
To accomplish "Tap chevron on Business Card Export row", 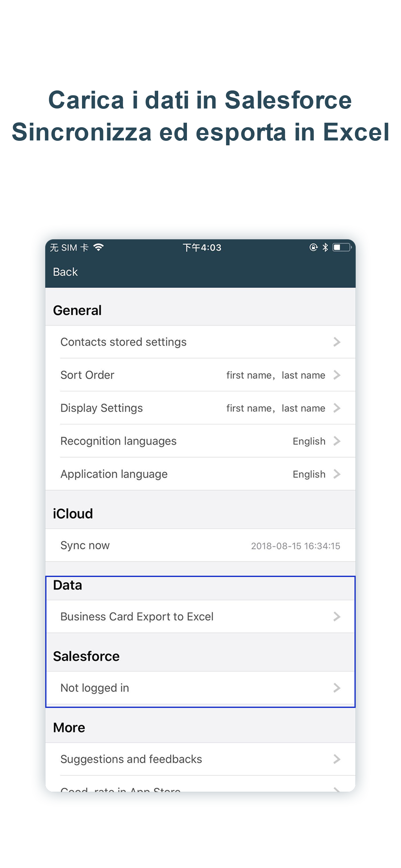I will [x=337, y=616].
